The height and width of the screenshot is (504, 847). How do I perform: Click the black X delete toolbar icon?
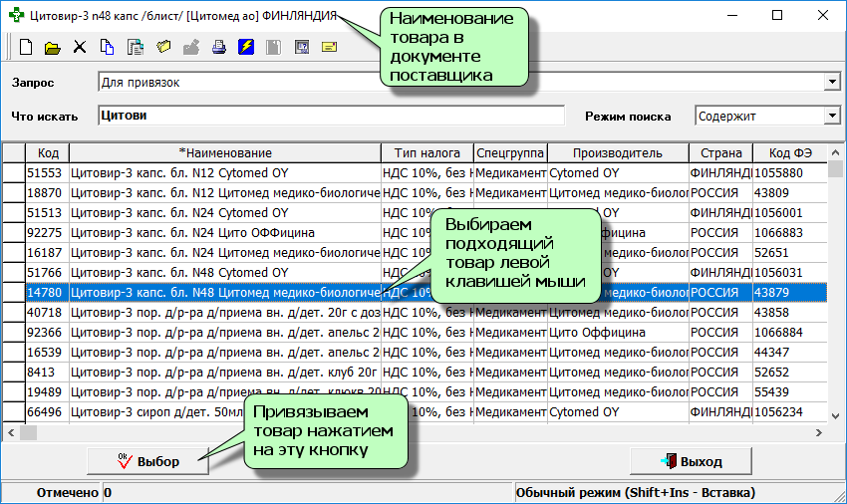[80, 47]
